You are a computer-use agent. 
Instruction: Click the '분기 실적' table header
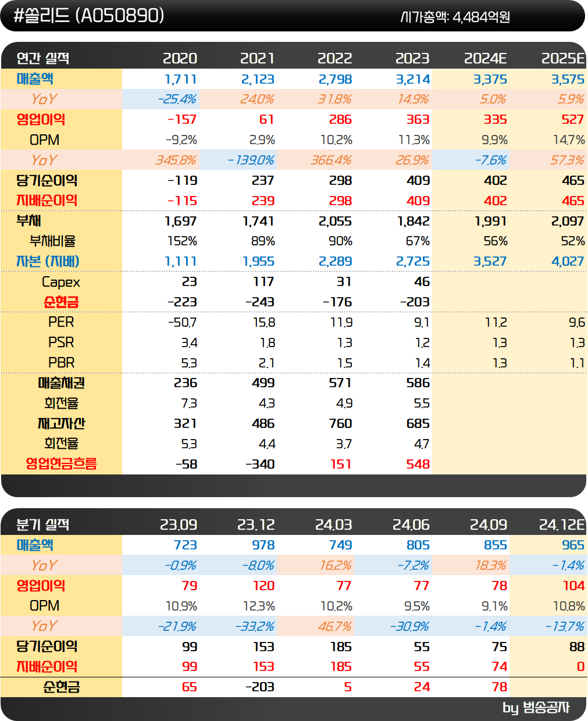click(42, 524)
